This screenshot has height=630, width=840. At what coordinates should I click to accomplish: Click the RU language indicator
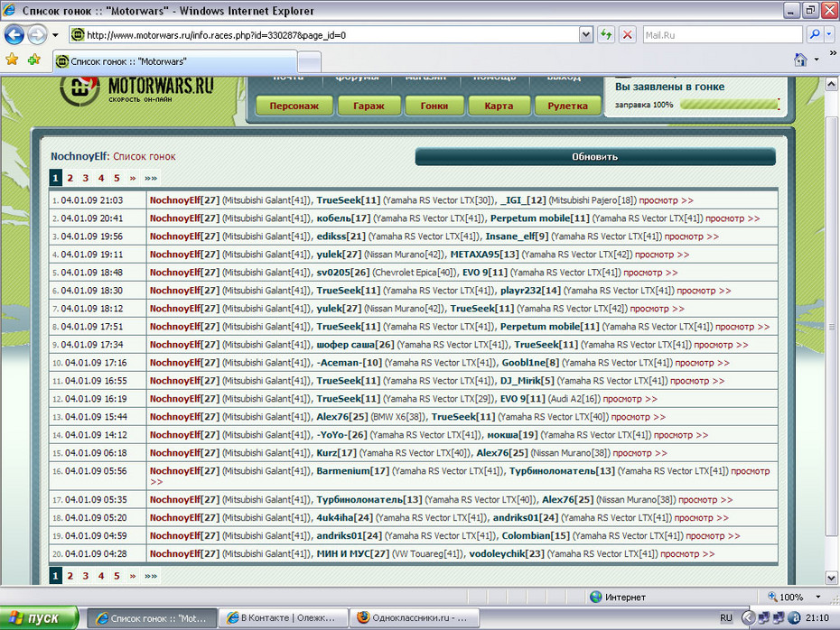[726, 618]
